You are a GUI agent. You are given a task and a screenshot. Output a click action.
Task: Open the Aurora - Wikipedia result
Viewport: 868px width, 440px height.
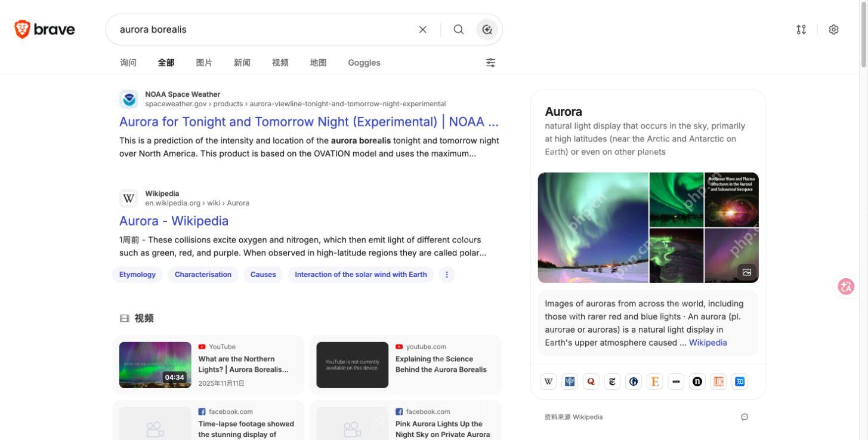[x=174, y=221]
